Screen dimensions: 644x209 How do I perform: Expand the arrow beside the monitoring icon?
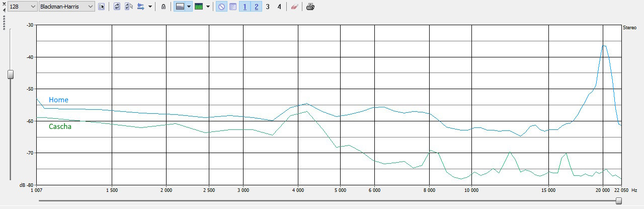[150, 7]
